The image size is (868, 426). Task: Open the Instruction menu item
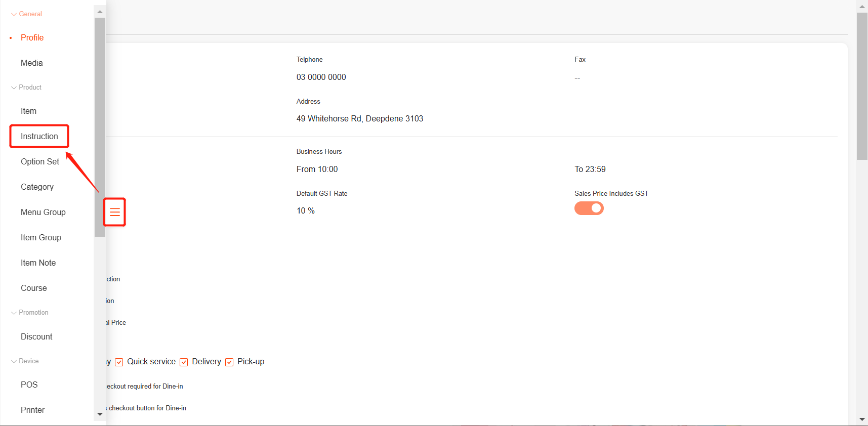[x=39, y=137]
